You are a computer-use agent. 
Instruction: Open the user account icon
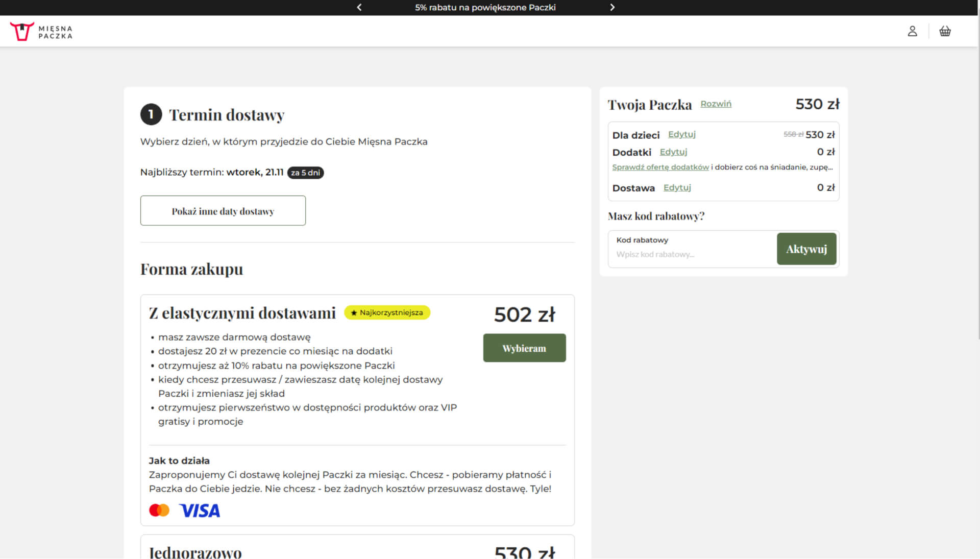point(912,31)
